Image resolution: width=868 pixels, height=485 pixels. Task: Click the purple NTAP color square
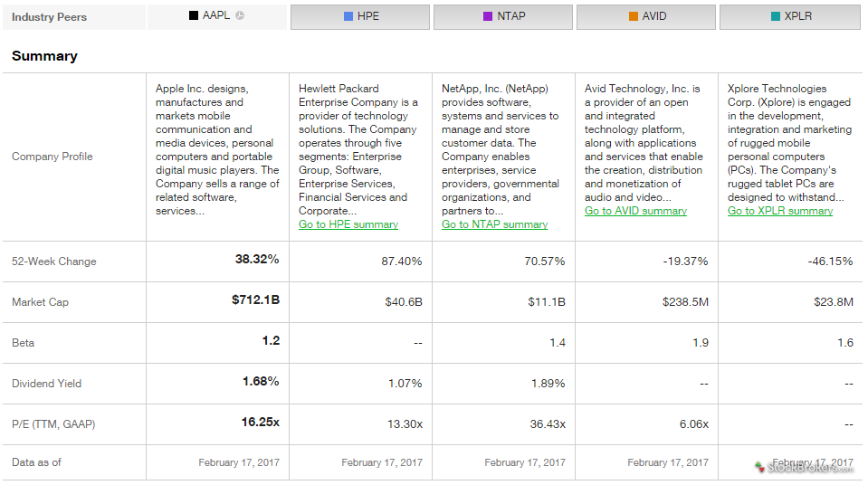pos(488,16)
